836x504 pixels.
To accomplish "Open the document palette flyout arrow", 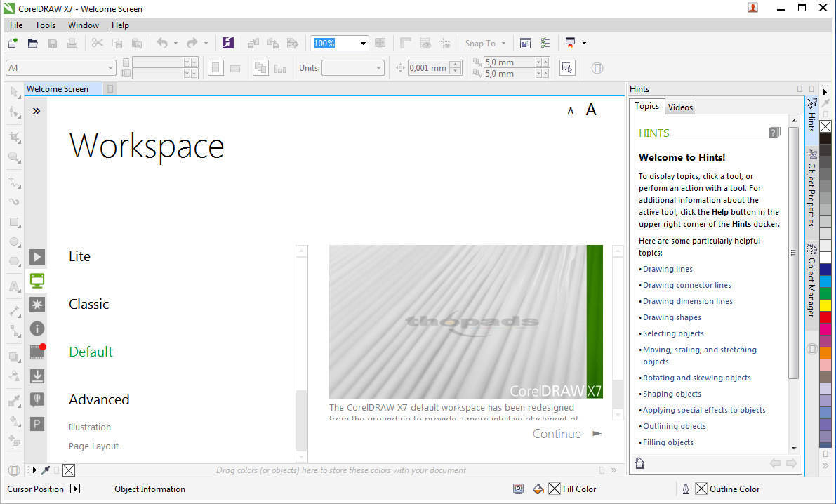I will point(34,470).
